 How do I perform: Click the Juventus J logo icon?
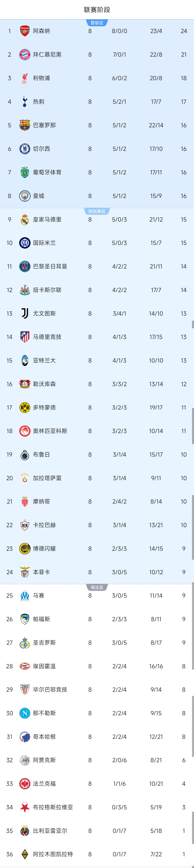point(25,313)
